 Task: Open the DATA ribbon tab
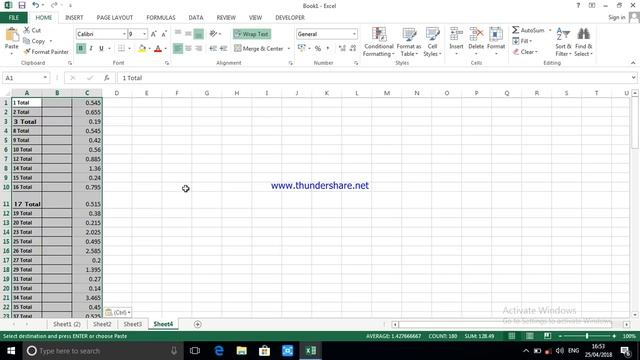pyautogui.click(x=196, y=18)
